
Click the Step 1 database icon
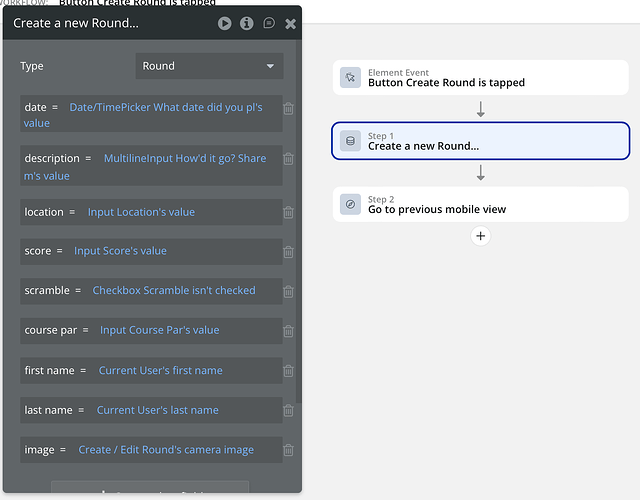click(350, 141)
